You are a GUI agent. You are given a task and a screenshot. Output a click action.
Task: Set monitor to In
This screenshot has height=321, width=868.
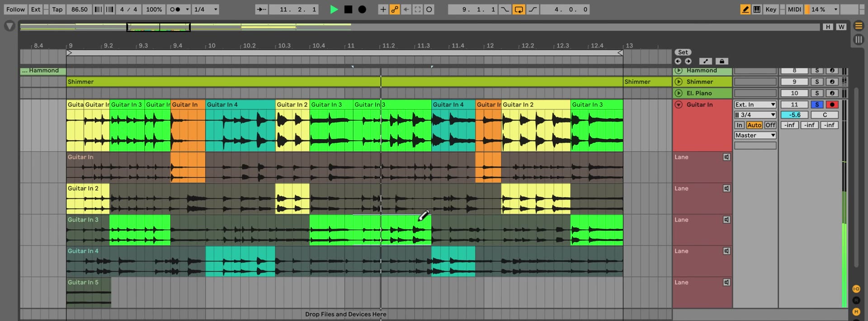739,125
